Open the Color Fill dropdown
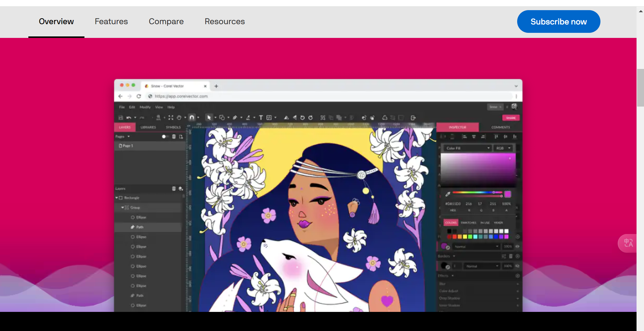Viewport: 644px width, 331px height. [467, 148]
